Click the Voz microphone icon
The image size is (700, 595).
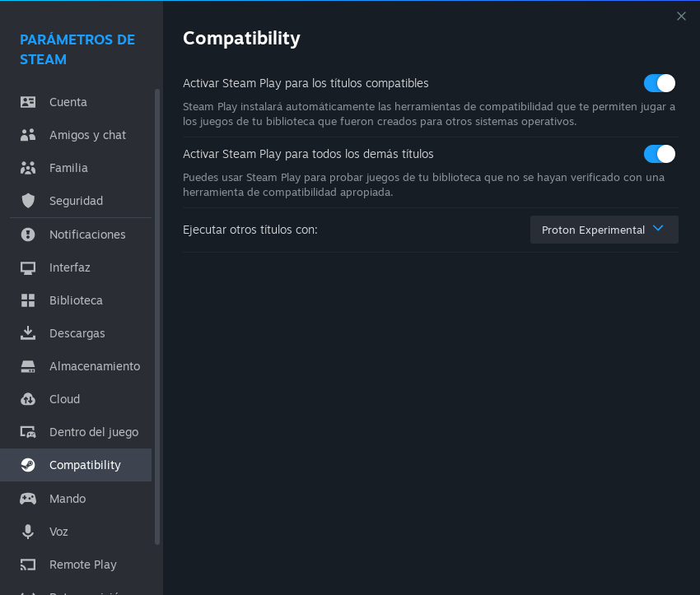coord(26,531)
